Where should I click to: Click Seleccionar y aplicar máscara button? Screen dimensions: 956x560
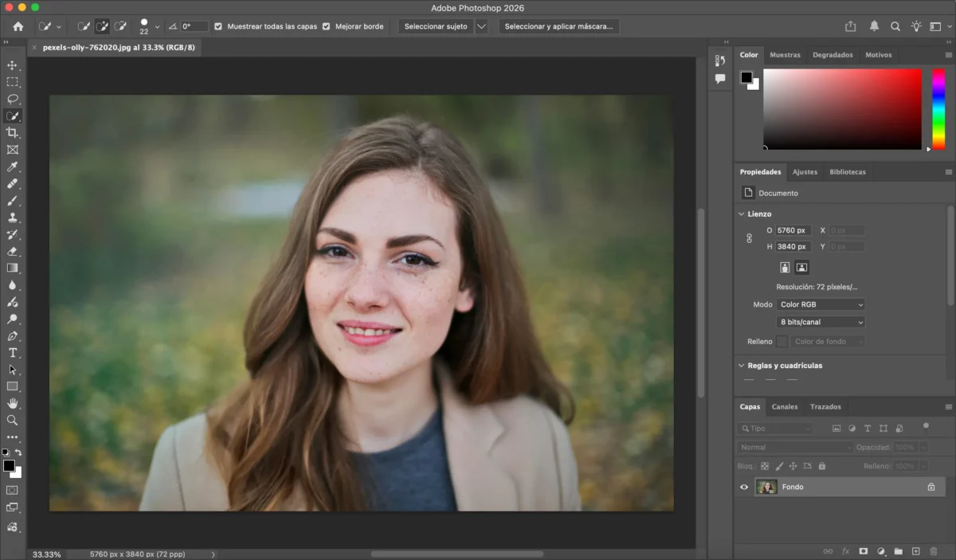(x=558, y=26)
